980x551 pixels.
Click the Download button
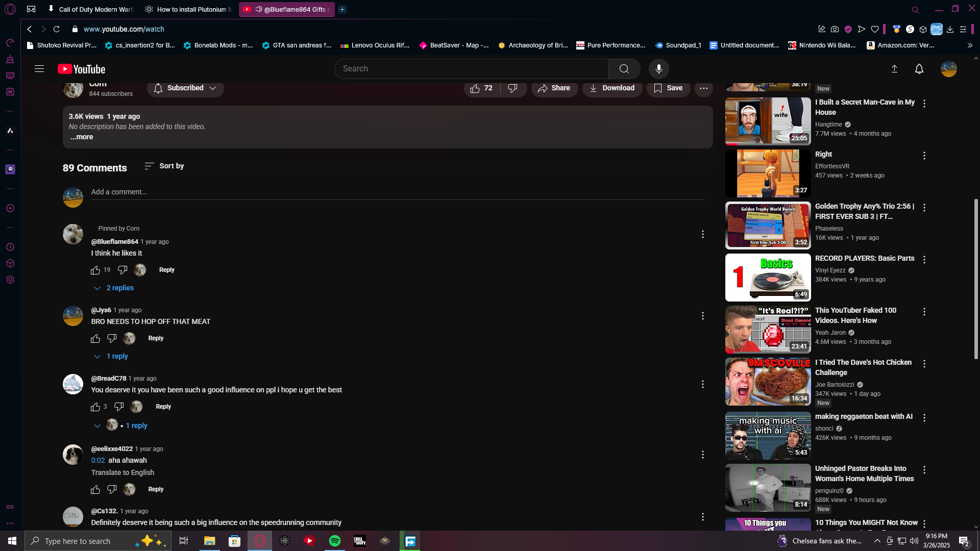pos(612,88)
